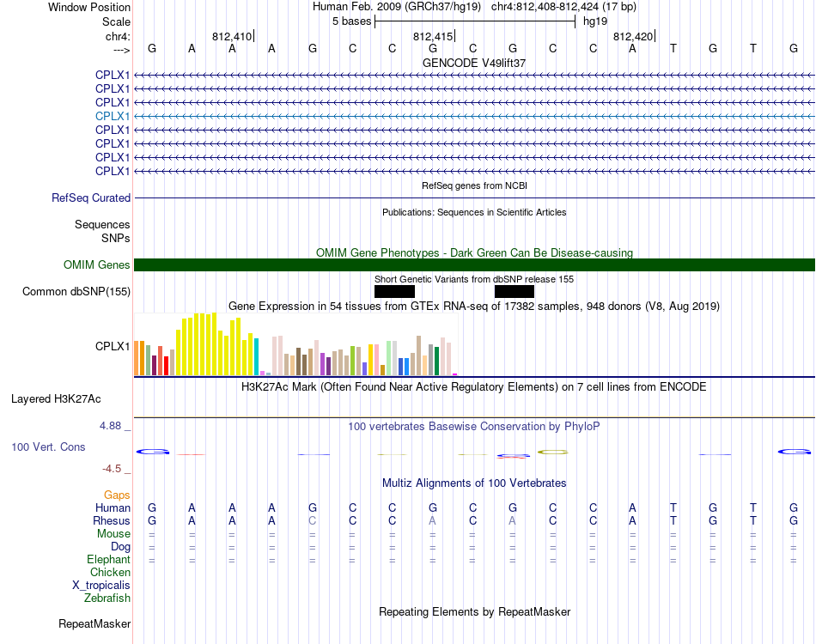Open the Common dbSNP(155) track label
816x644 pixels.
[x=76, y=291]
